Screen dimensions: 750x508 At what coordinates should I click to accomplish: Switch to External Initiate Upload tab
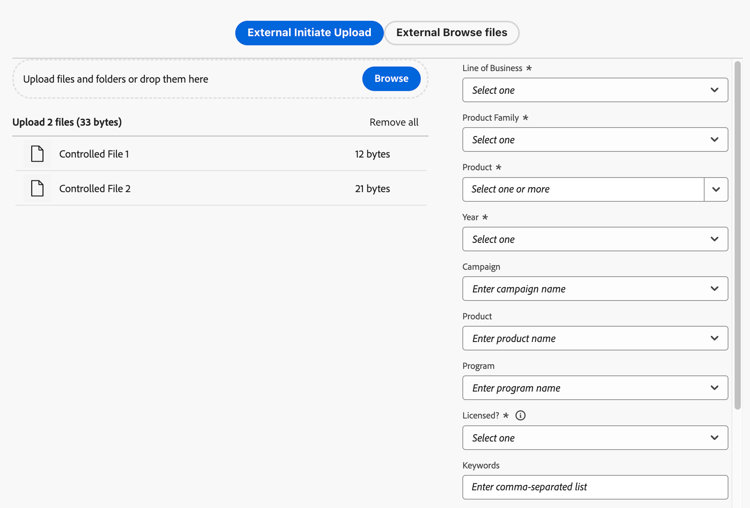tap(309, 33)
